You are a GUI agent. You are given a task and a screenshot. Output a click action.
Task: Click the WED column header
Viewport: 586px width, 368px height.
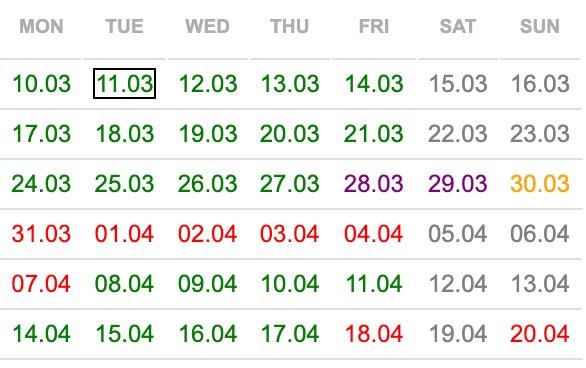pyautogui.click(x=207, y=27)
